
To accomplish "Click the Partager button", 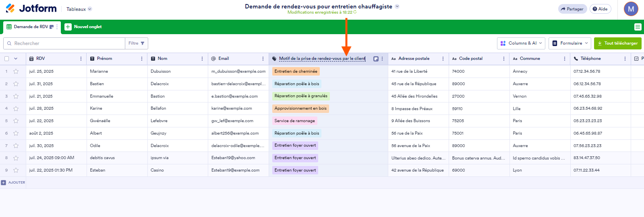I will click(572, 9).
